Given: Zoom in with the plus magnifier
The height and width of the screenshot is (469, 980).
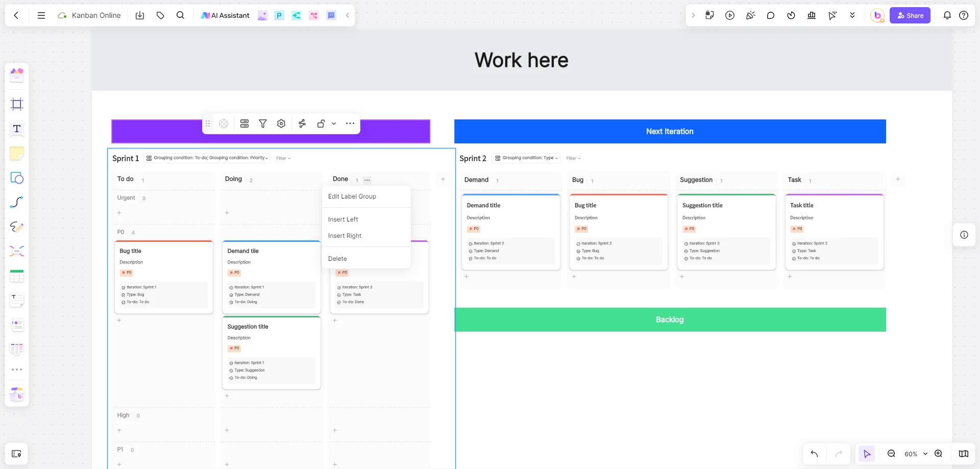Looking at the screenshot, I should (x=938, y=454).
